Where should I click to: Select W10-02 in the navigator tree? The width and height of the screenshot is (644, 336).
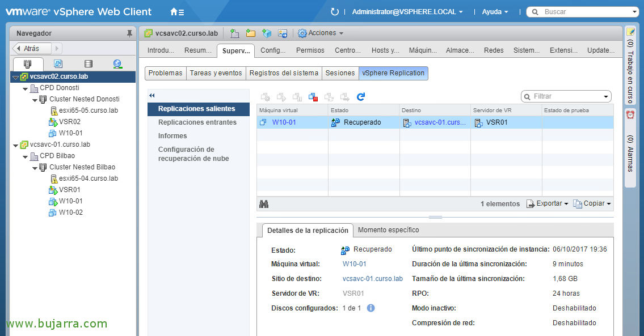pos(71,212)
